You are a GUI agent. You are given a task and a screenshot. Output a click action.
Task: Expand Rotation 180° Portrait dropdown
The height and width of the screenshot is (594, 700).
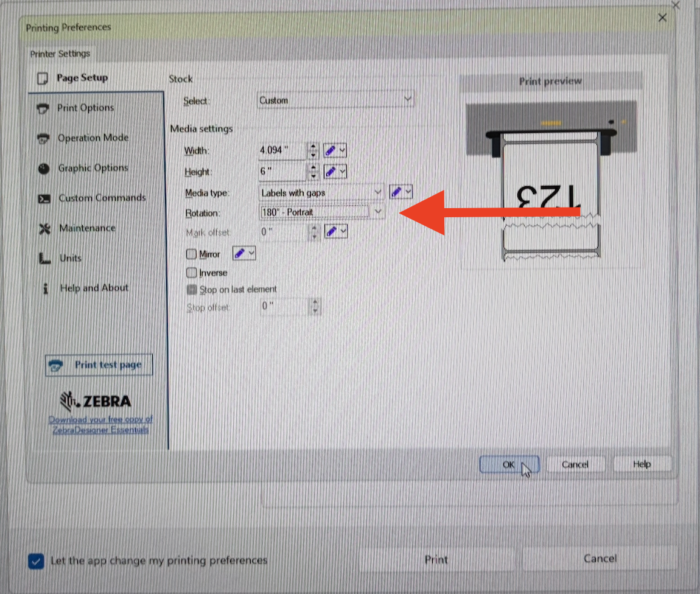click(x=321, y=212)
